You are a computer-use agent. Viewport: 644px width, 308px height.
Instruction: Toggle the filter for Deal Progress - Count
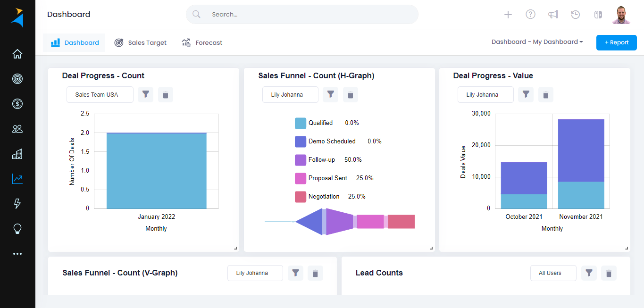pos(145,94)
